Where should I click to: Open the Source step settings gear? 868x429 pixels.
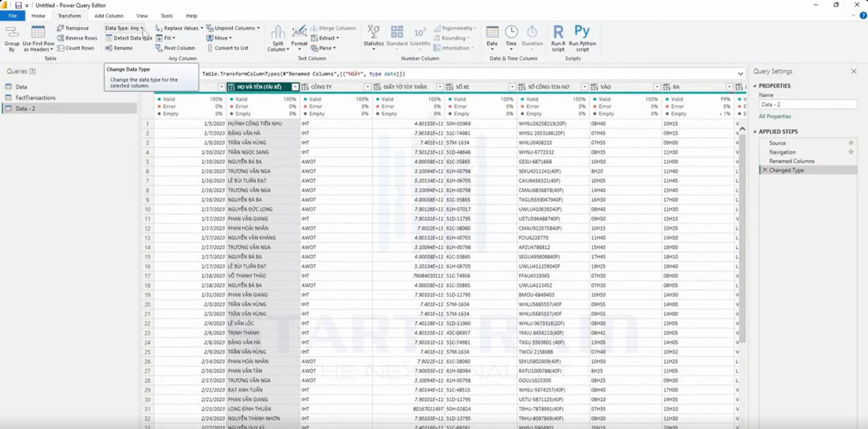point(851,142)
